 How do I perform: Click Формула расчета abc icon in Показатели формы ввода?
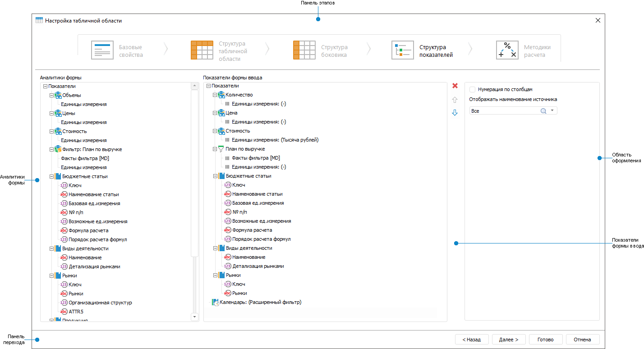228,230
